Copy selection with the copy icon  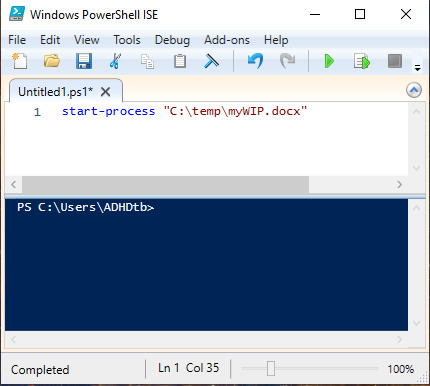pyautogui.click(x=147, y=62)
